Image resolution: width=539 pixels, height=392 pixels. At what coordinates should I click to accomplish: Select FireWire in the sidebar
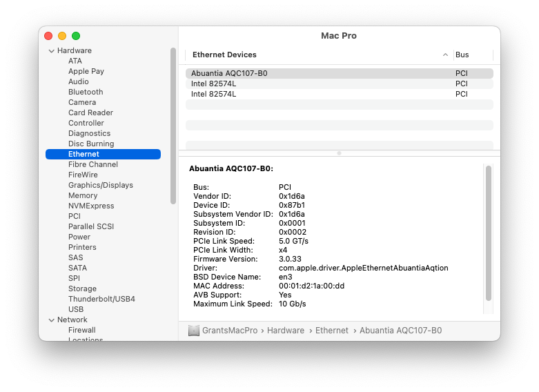coord(83,175)
